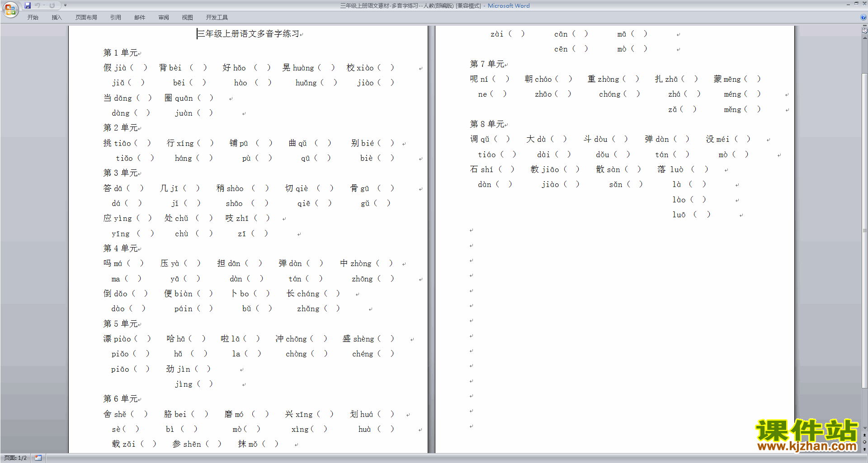Expand the undo history dropdown arrow
The width and height of the screenshot is (868, 463).
click(44, 5)
